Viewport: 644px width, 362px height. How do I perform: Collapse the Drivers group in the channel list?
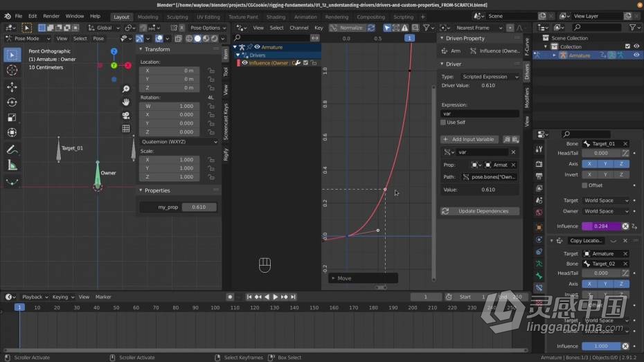coord(238,55)
